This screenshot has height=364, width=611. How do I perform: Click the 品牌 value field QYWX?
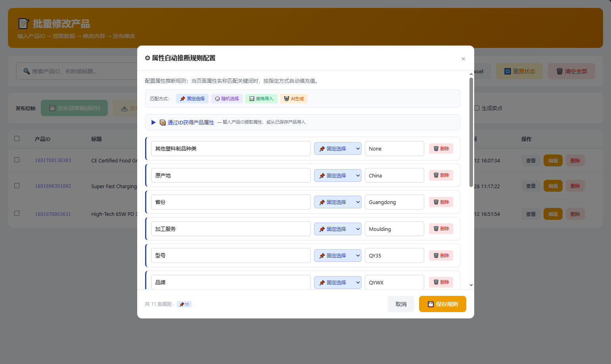click(394, 282)
